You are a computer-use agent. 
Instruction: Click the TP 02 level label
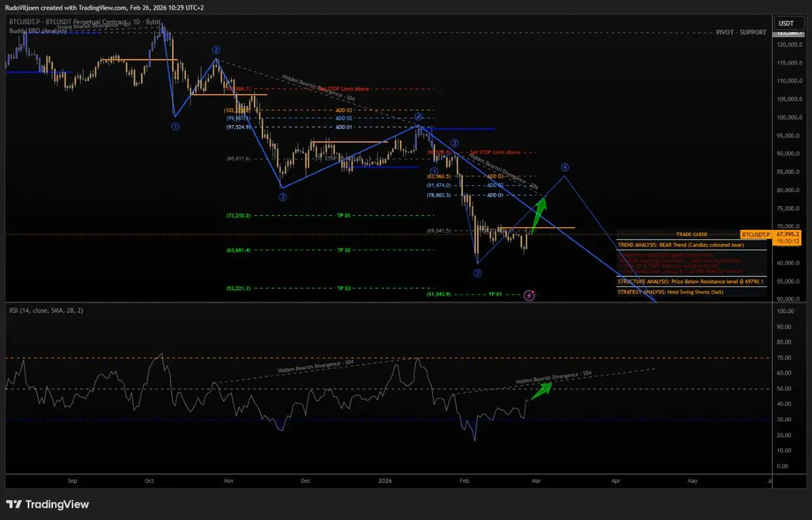[344, 250]
